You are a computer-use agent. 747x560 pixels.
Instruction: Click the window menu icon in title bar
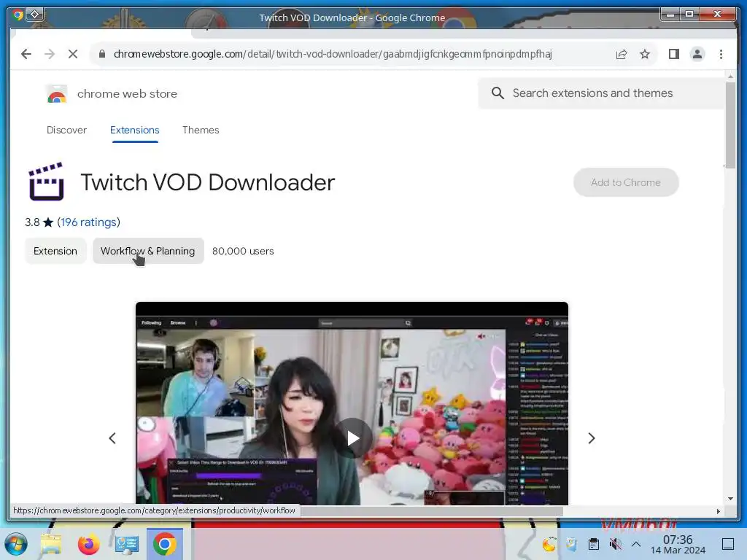(x=18, y=15)
